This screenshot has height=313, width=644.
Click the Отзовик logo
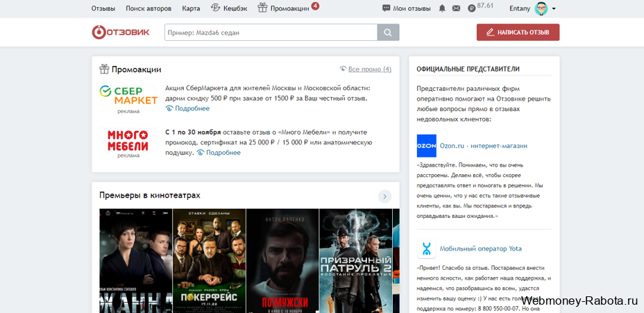pos(120,32)
